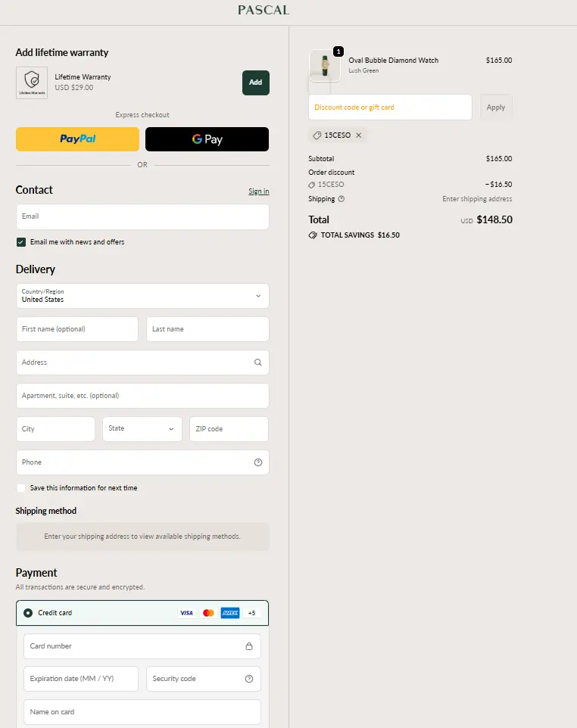577x728 pixels.
Task: Click the Discount code or gift card field
Action: tap(390, 107)
